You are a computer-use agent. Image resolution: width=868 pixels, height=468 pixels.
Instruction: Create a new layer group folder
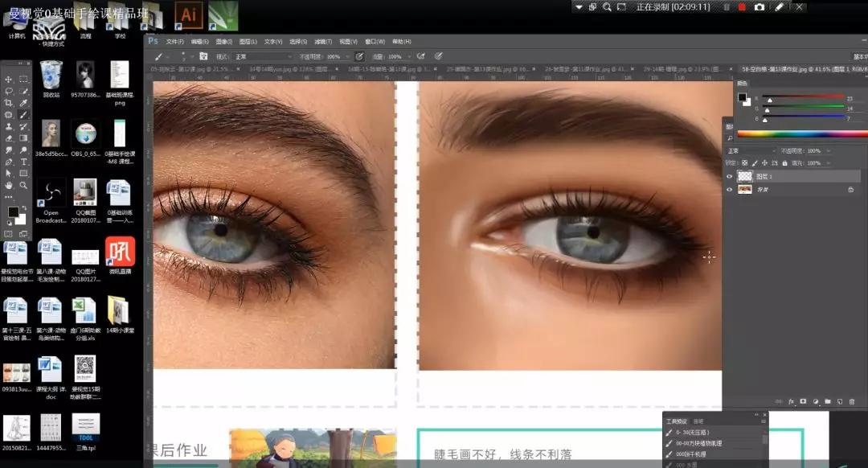tap(828, 401)
